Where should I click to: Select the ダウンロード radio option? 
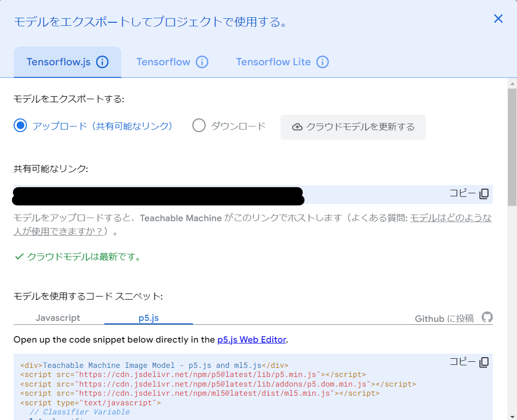[198, 125]
